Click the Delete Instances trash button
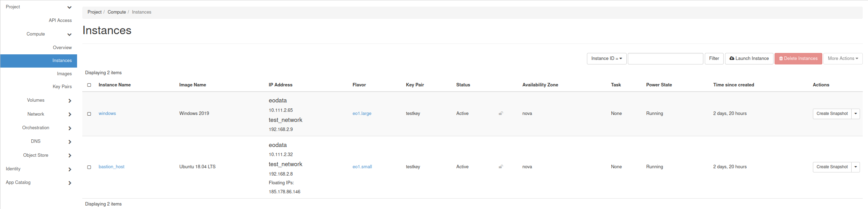868x209 pixels. coord(798,59)
